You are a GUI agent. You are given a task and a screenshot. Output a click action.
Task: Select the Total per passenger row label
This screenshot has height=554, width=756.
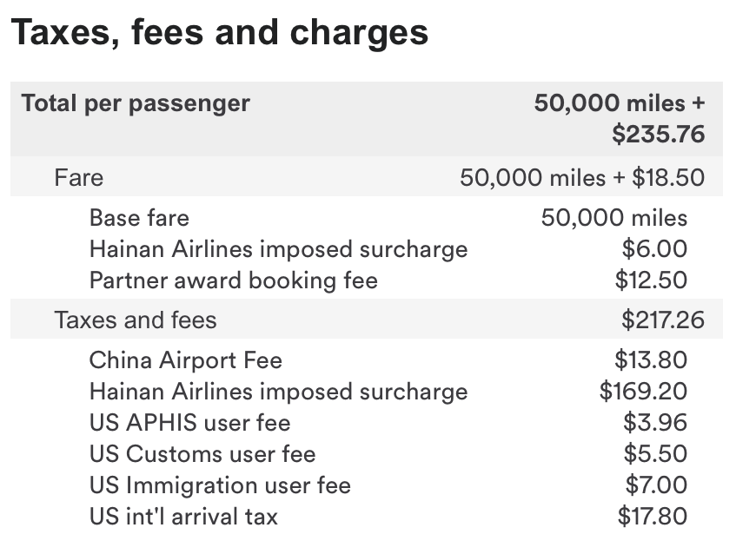coord(136,103)
